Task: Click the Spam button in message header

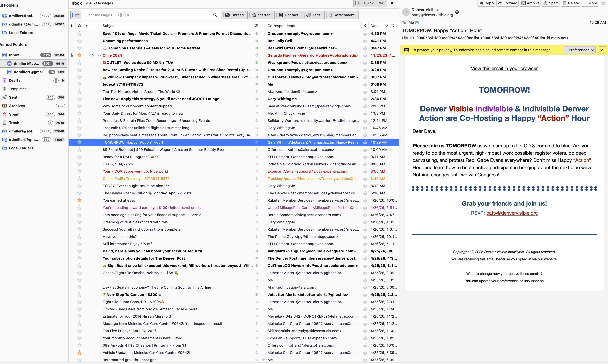Action: 551,3
